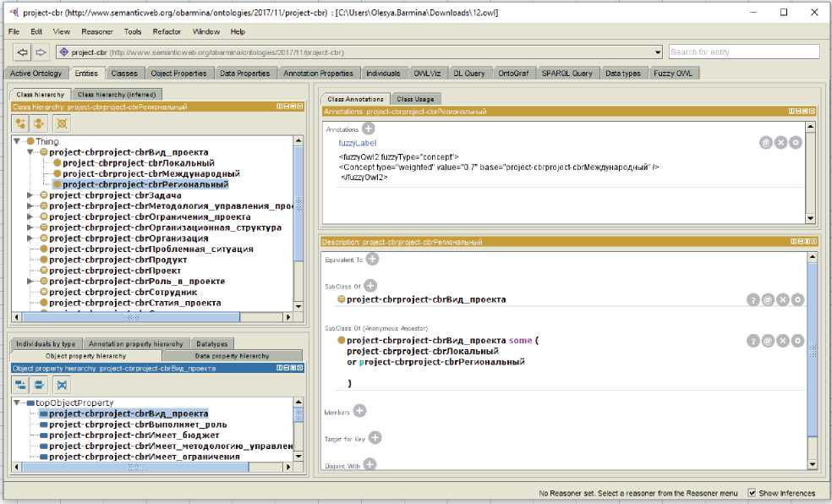Expand the project-cbrЗадача class node
This screenshot has height=504, width=832.
31,195
